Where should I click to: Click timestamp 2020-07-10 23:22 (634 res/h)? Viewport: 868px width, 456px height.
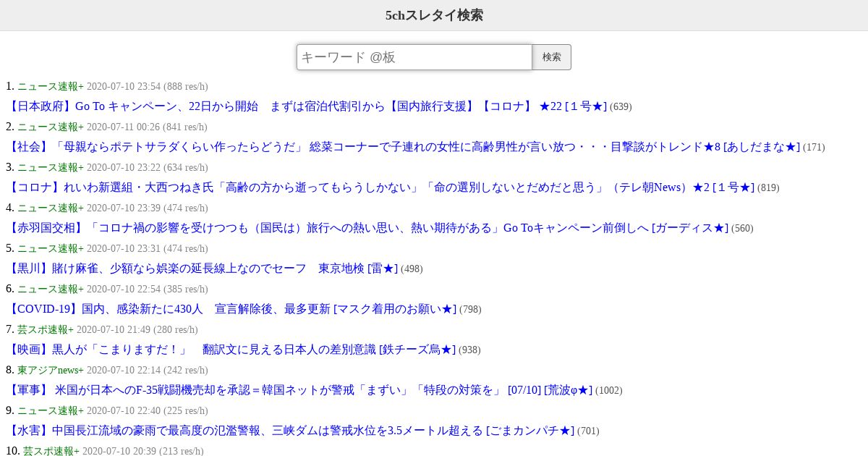point(148,168)
